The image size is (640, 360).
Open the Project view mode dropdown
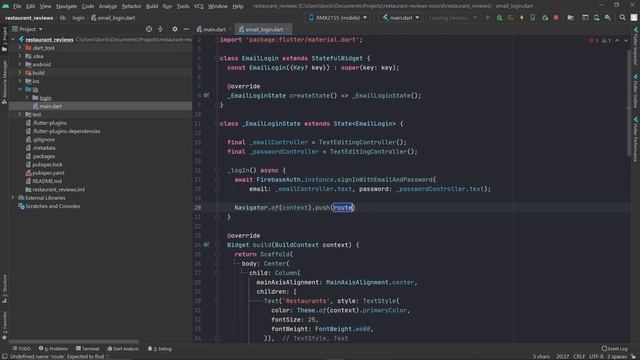coord(27,29)
